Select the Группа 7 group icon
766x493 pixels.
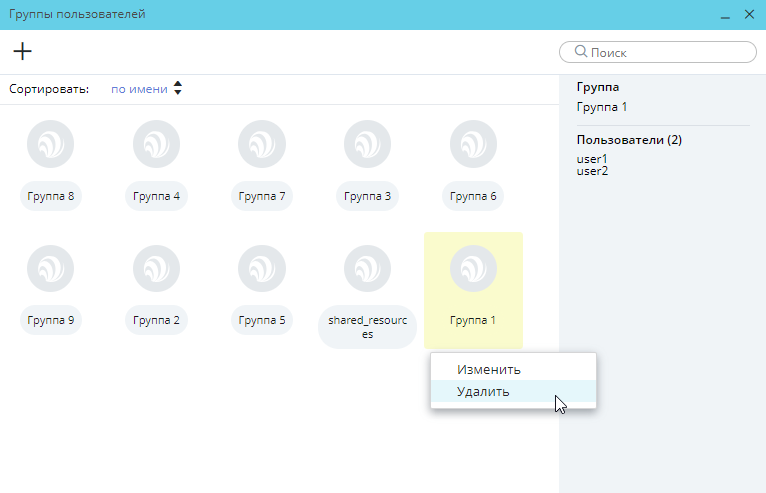tap(261, 144)
